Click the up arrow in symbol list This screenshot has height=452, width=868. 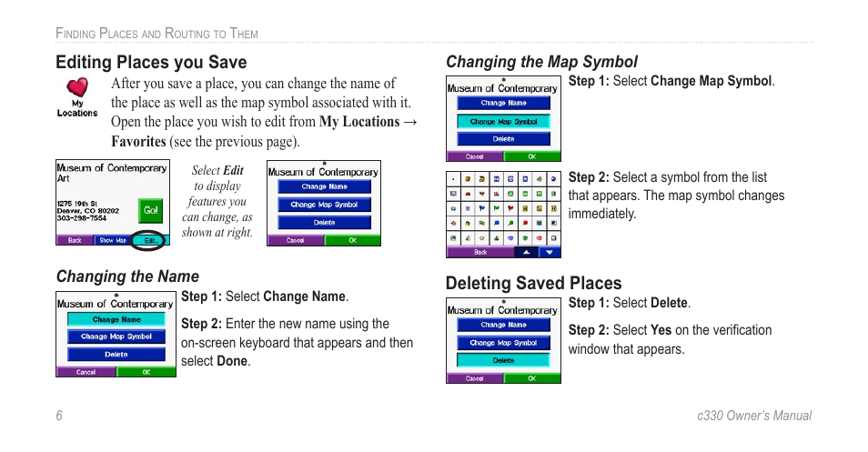click(x=527, y=252)
